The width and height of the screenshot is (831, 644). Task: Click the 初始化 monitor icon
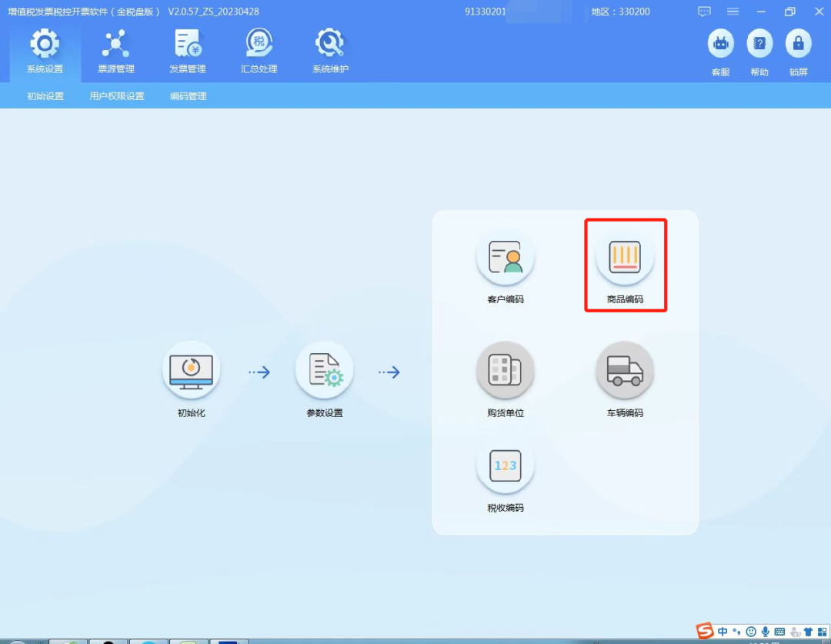(191, 371)
